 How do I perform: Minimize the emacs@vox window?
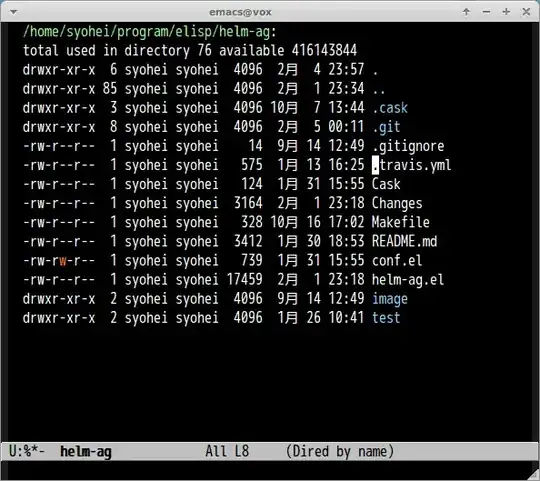pos(486,12)
